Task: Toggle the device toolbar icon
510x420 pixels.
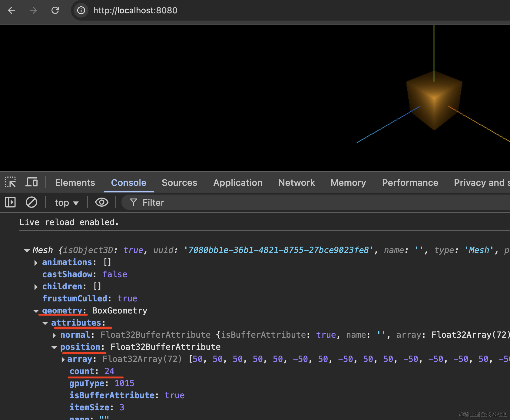Action: (x=31, y=182)
